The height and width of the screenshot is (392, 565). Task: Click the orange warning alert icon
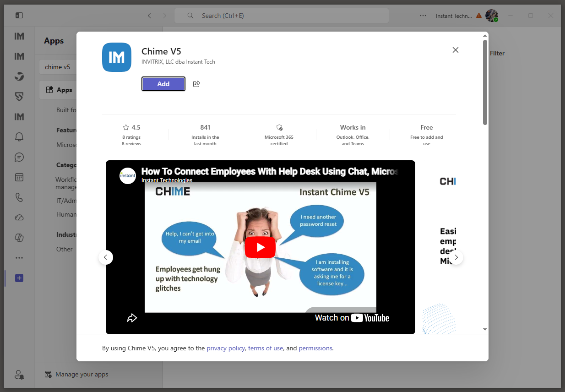[479, 15]
